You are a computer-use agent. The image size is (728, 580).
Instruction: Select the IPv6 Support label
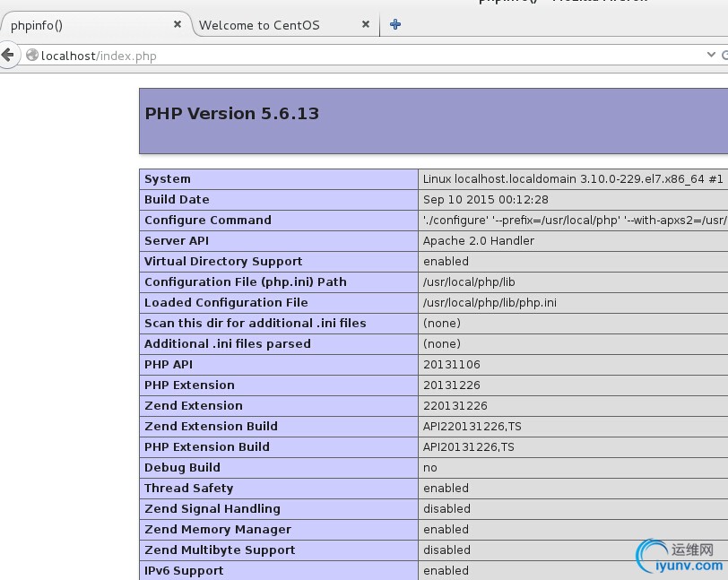pos(184,571)
